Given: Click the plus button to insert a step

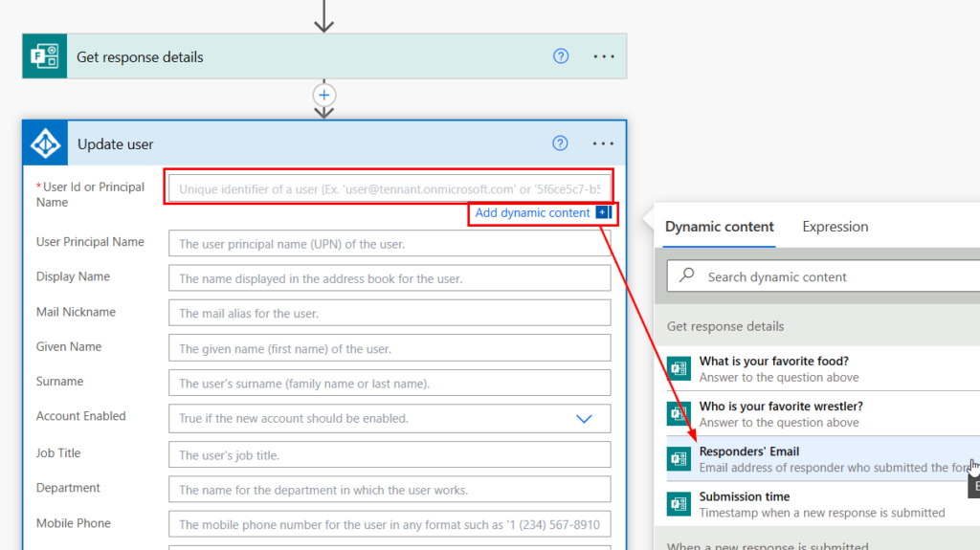Looking at the screenshot, I should 324,95.
